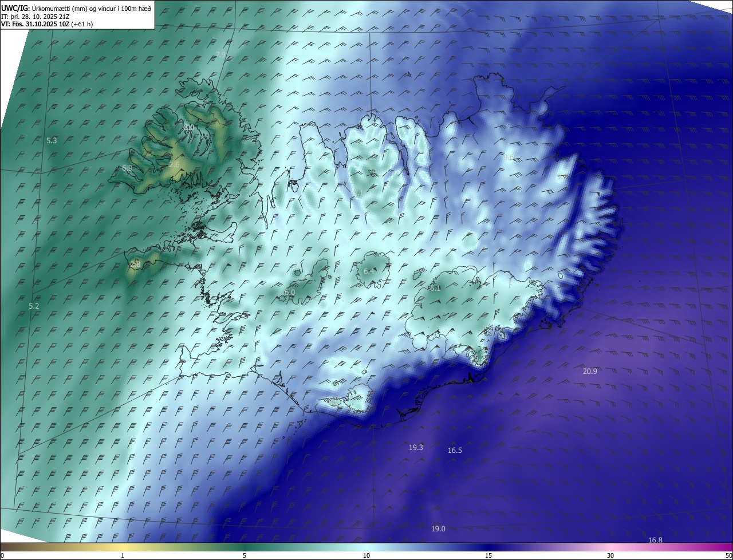Click the 0 tick on the color scale
Screen dimensions: 733x560
[2, 555]
